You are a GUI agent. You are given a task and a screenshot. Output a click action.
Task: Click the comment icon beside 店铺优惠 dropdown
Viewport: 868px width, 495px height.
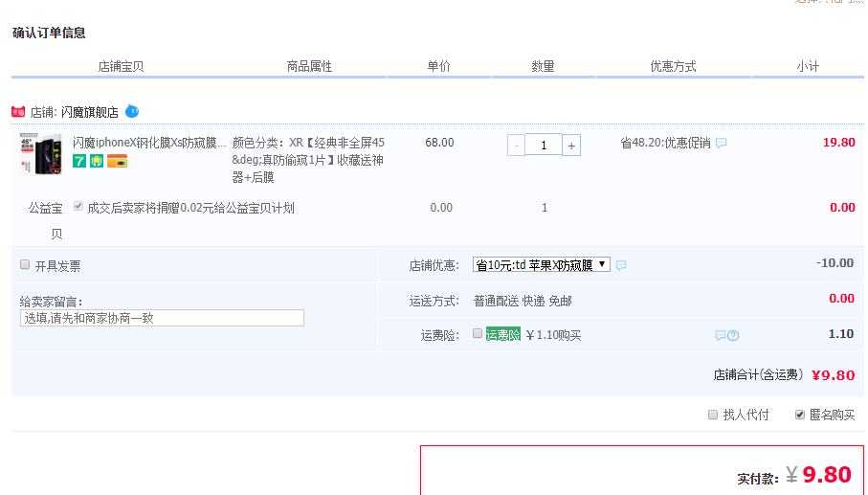click(621, 265)
